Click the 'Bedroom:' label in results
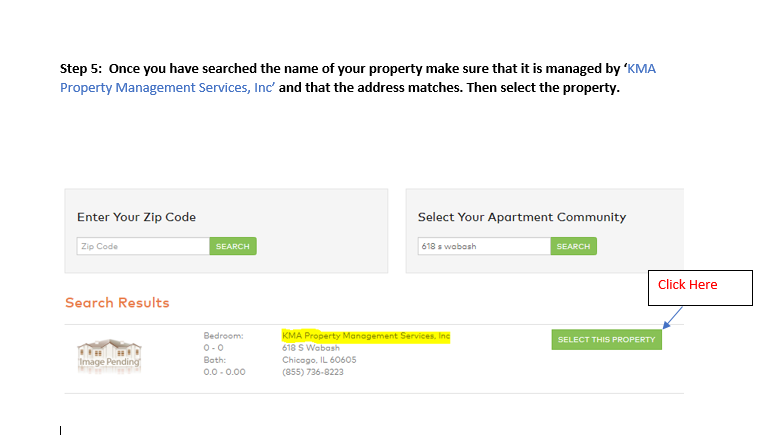The height and width of the screenshot is (435, 769). pyautogui.click(x=223, y=336)
